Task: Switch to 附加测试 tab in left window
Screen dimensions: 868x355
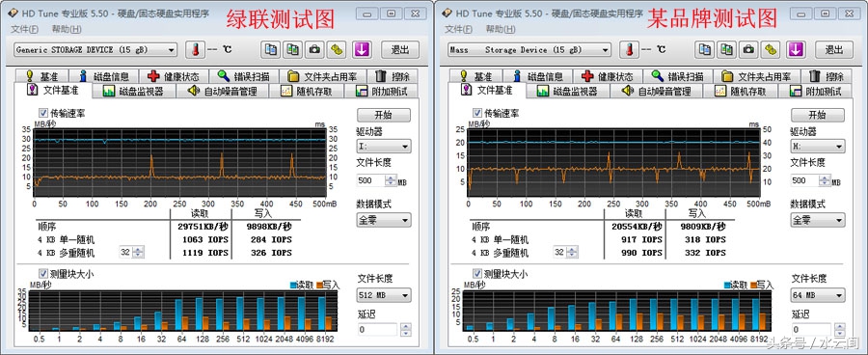Action: click(381, 92)
